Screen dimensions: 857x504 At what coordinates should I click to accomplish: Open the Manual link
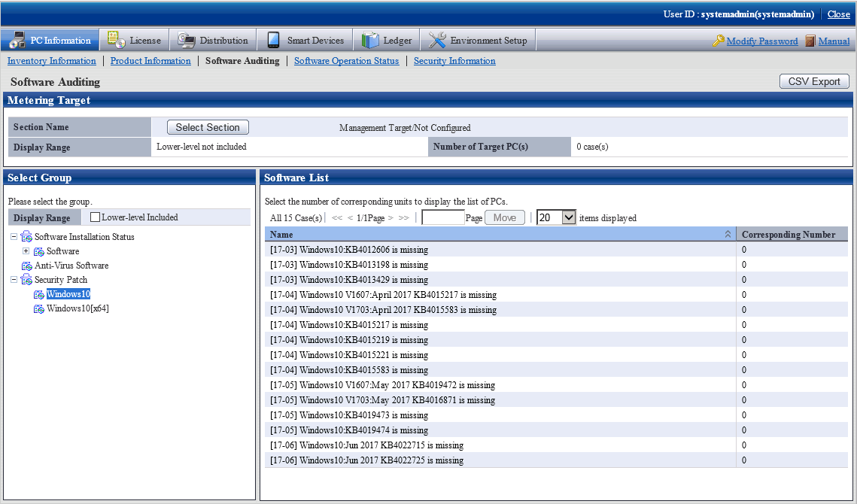834,41
